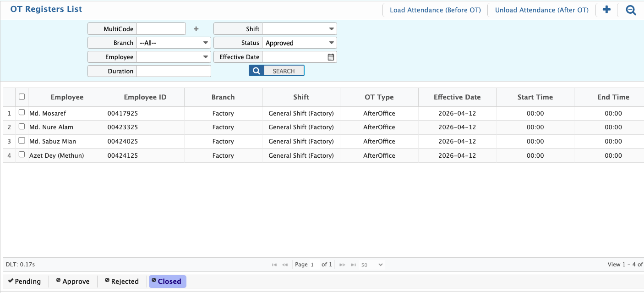
Task: Expand the Branch dropdown
Action: pos(205,43)
